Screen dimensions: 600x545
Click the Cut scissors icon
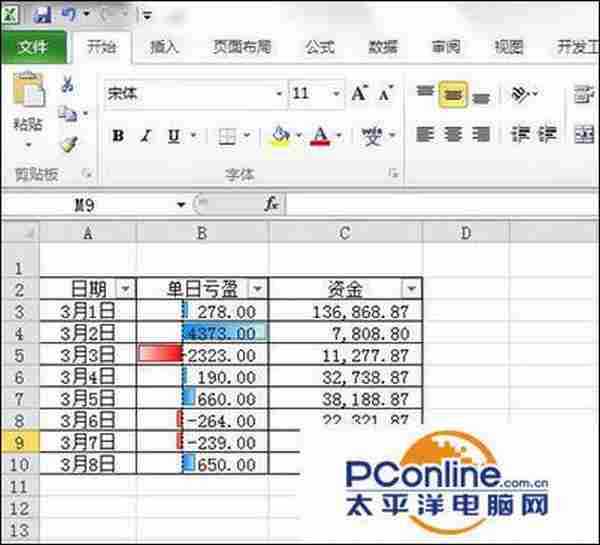click(x=68, y=86)
